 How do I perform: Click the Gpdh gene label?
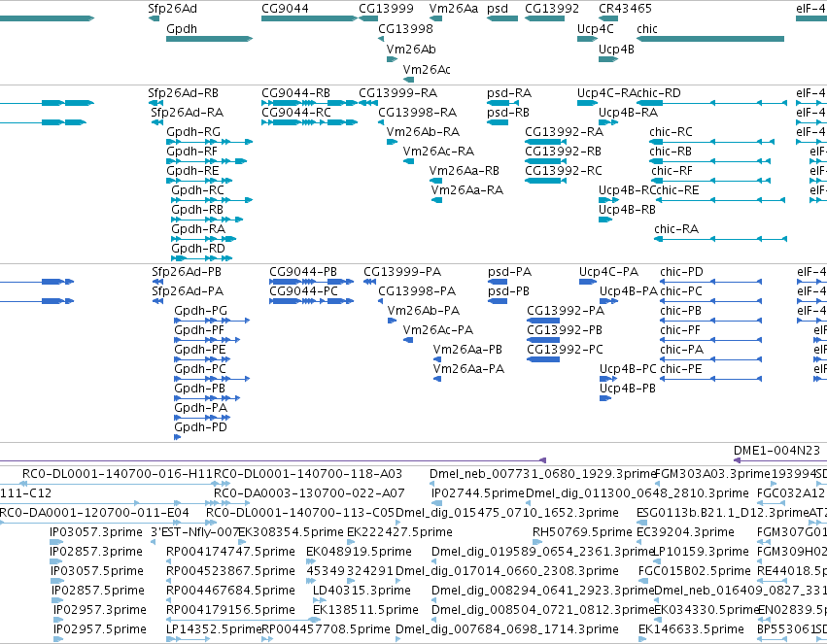click(182, 29)
